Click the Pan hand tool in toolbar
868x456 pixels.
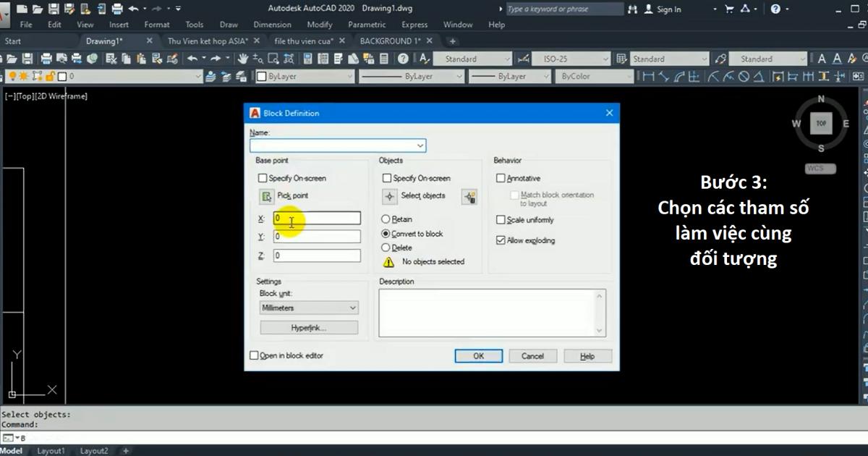243,59
